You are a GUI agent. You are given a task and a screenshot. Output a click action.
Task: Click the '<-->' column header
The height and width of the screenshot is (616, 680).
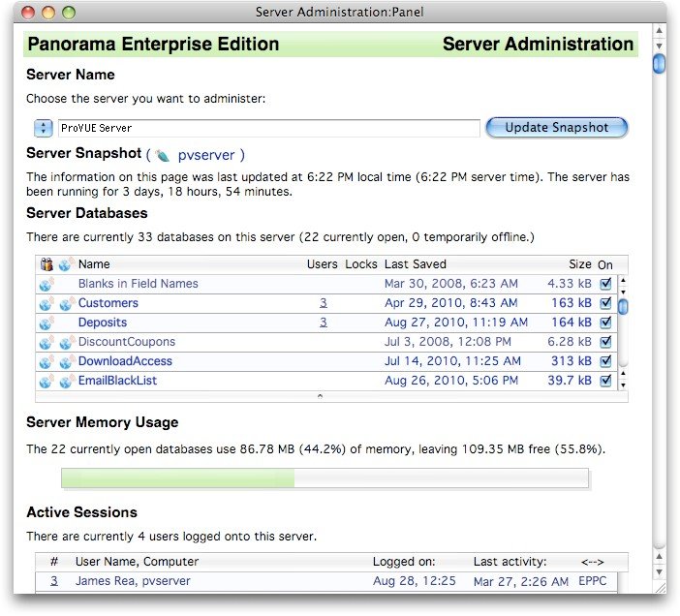[592, 562]
